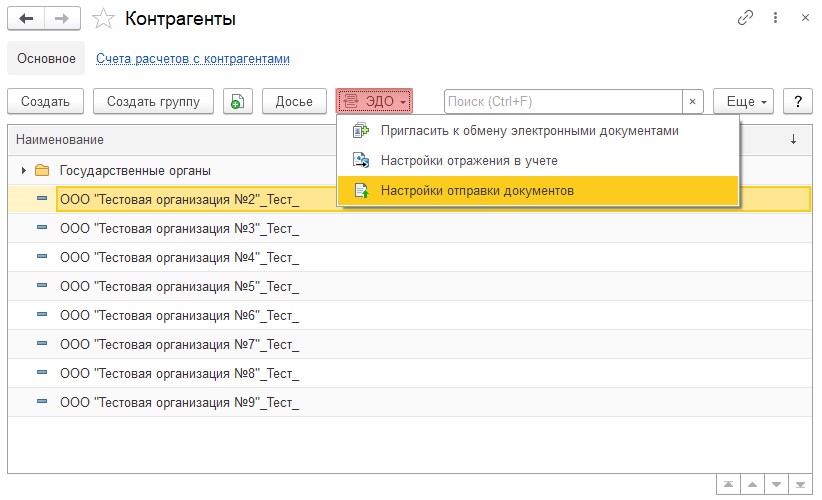Open the Еще dropdown menu
Screen dimensions: 822x500
[x=744, y=101]
